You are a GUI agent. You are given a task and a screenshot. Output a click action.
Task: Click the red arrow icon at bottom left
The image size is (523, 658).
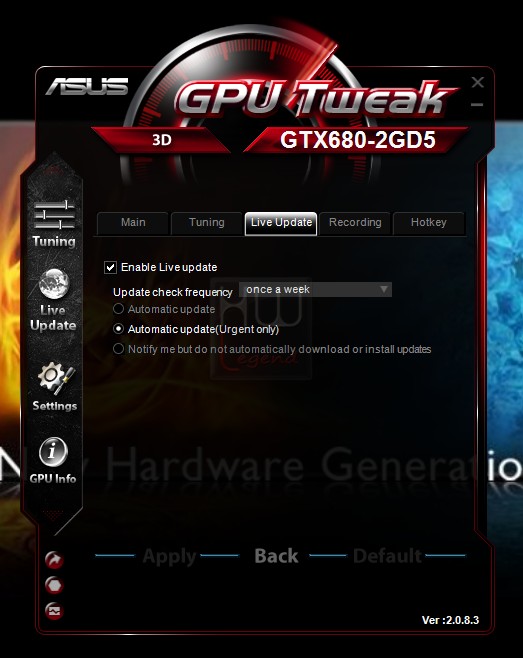coord(54,560)
